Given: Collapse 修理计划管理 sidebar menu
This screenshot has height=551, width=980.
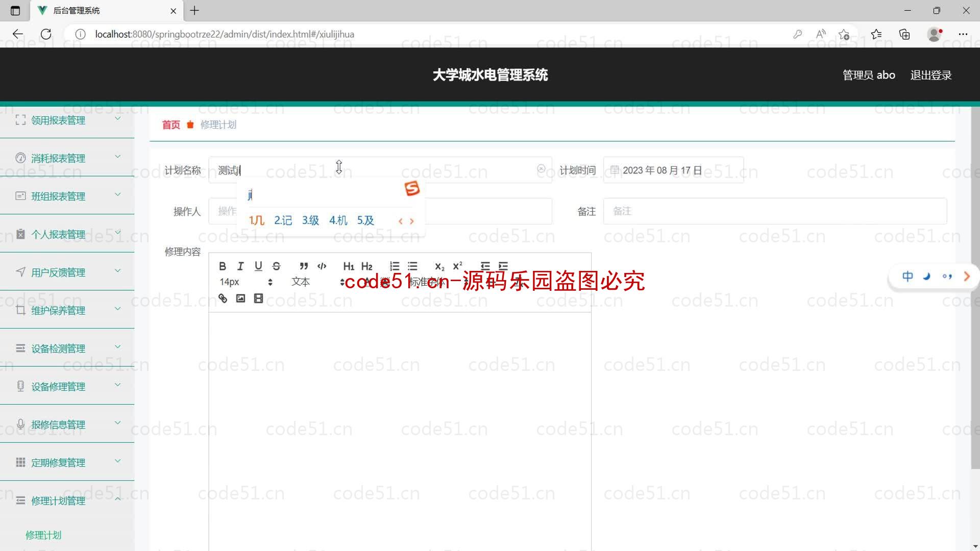Looking at the screenshot, I should 67,500.
